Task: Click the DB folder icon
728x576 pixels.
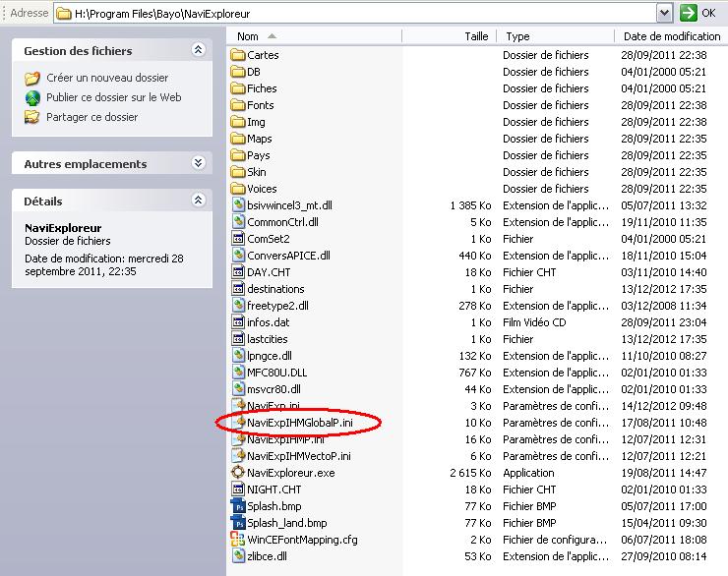Action: click(238, 72)
